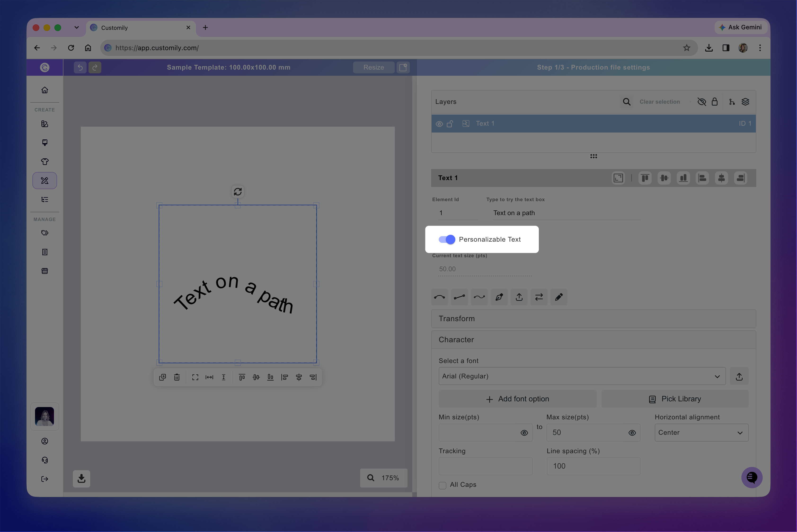797x532 pixels.
Task: Open the Home icon in left sidebar
Action: pyautogui.click(x=45, y=90)
